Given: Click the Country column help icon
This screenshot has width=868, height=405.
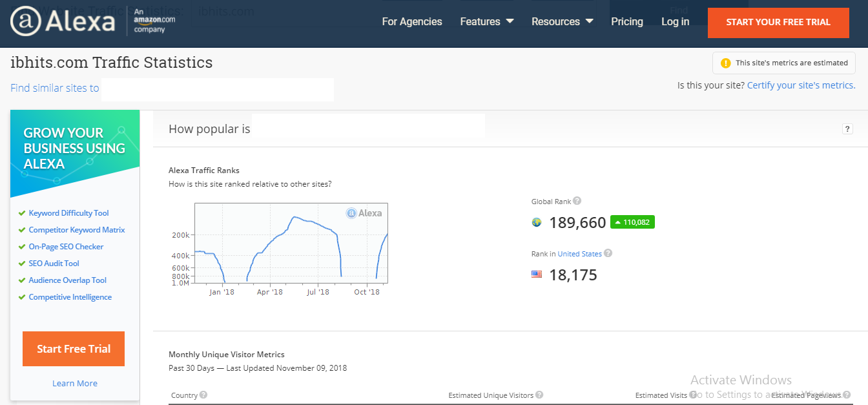Looking at the screenshot, I should click(204, 395).
